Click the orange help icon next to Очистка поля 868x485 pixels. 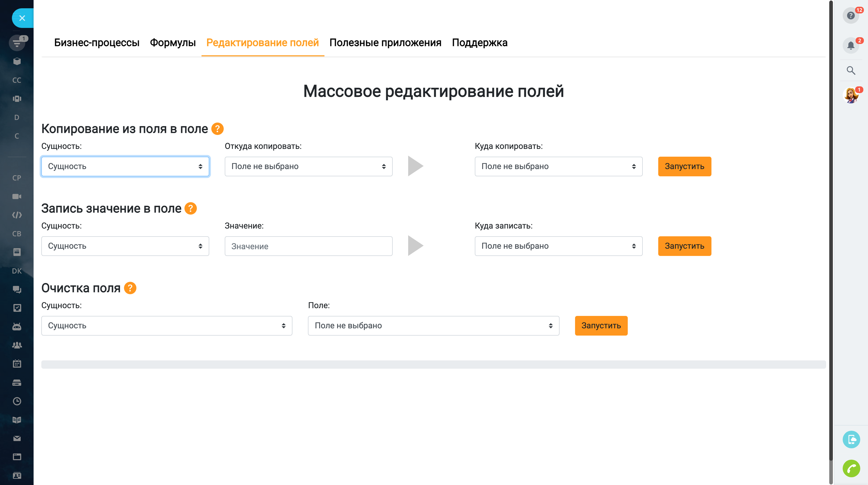point(130,288)
